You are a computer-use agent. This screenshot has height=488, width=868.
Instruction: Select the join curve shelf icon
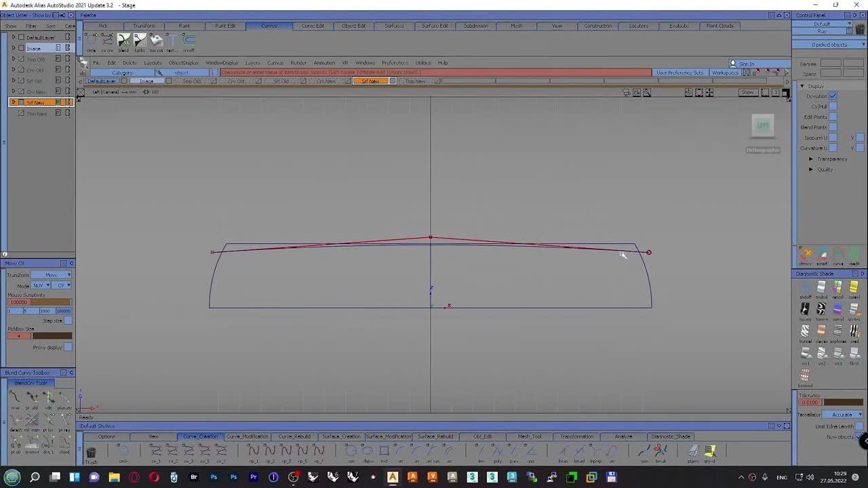[644, 451]
